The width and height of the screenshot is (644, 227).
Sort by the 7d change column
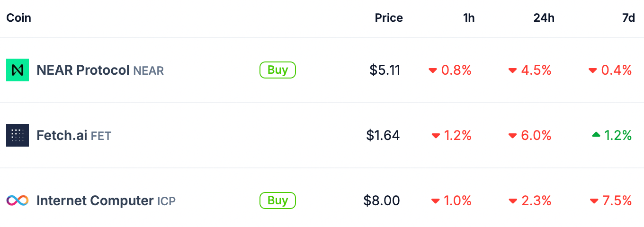(x=628, y=18)
